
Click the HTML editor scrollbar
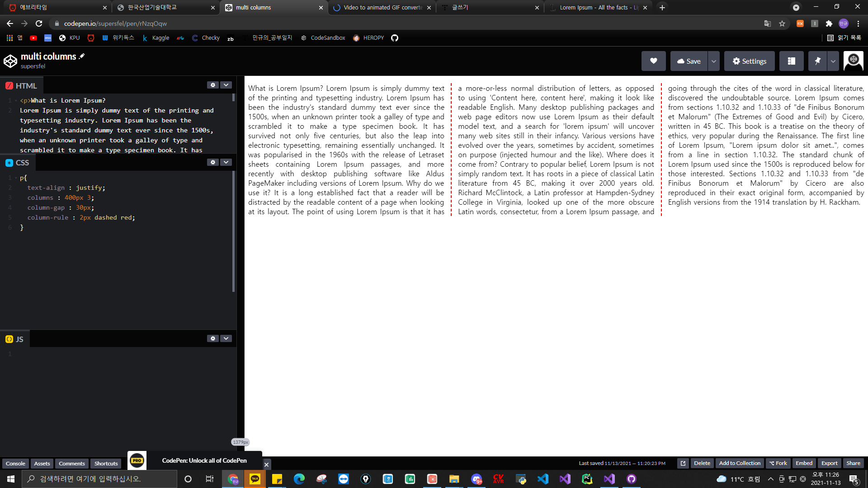click(234, 97)
